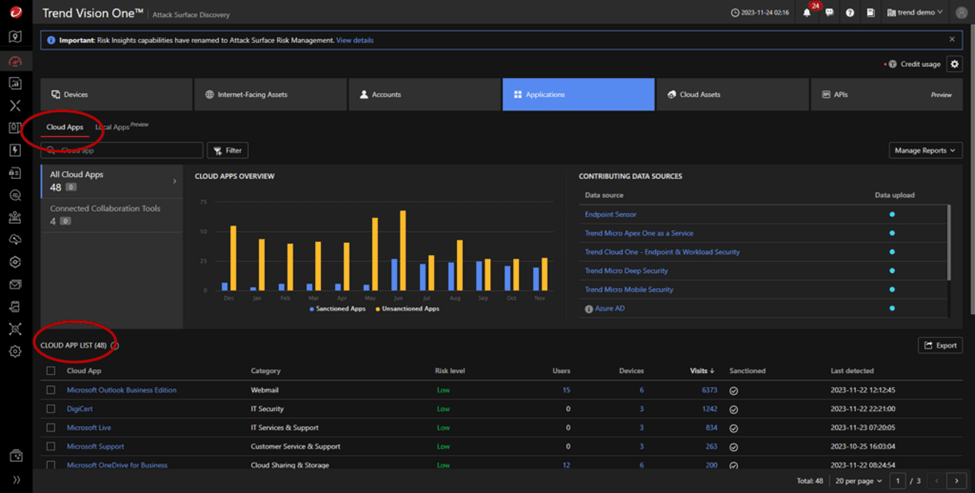Screen dimensions: 975x493
Task: Switch to the APIs preview tab
Action: pos(887,94)
